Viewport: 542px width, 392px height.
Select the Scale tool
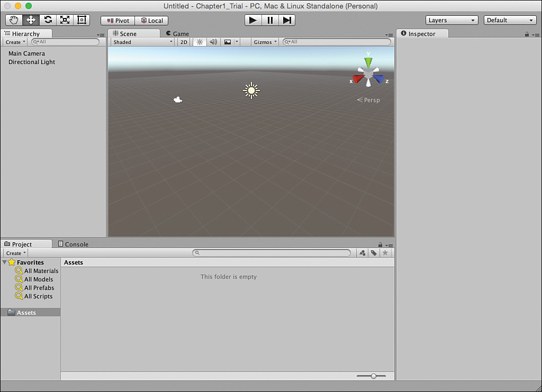click(x=65, y=20)
